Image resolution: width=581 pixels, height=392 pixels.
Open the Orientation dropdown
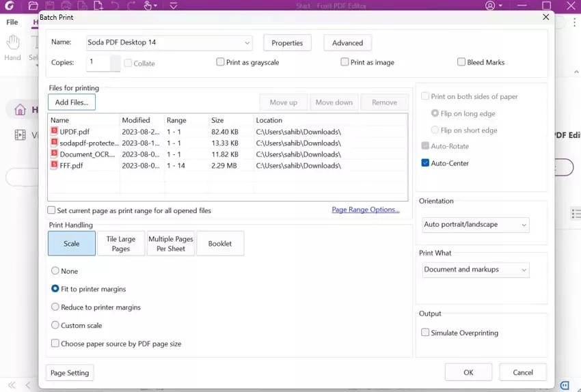point(476,225)
